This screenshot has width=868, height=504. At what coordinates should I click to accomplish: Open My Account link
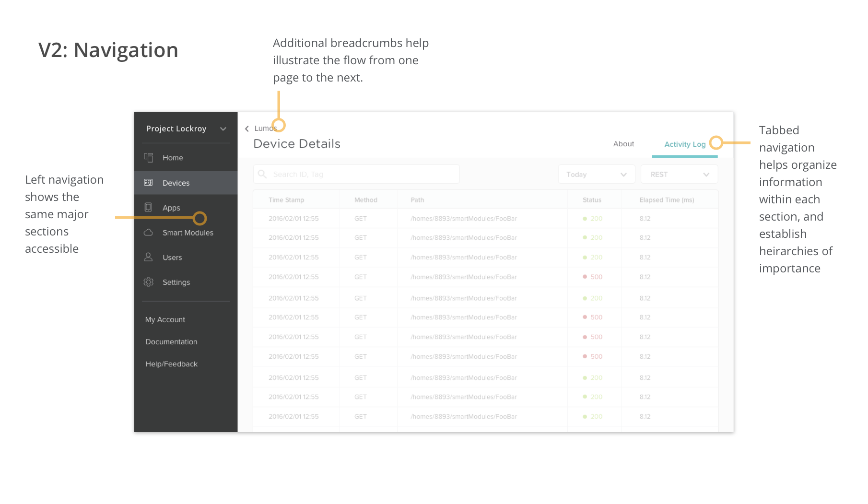[165, 320]
